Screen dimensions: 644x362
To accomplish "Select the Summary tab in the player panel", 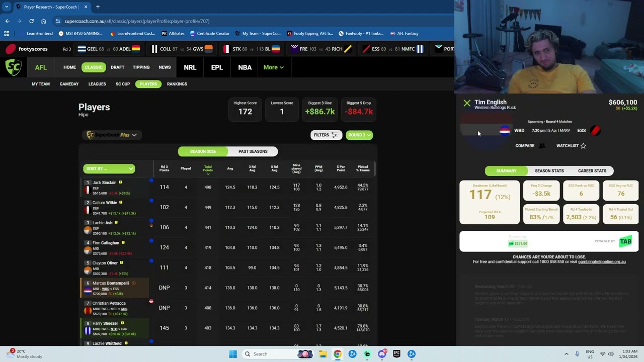I will pos(506,171).
